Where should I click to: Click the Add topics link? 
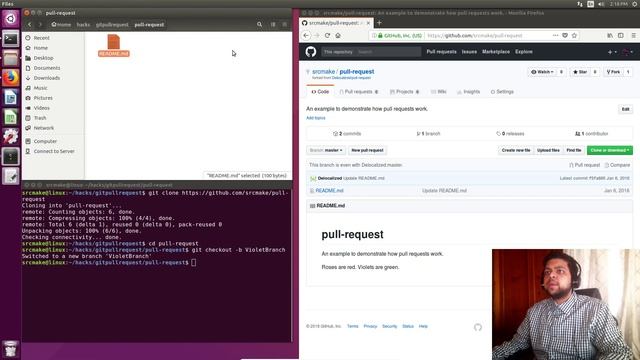point(316,118)
